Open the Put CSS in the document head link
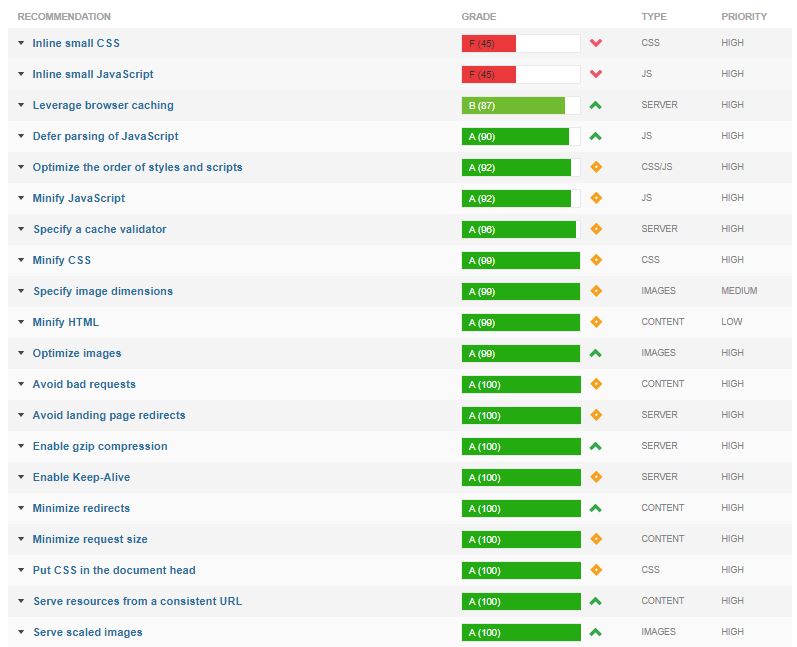The image size is (797, 647). coord(114,570)
